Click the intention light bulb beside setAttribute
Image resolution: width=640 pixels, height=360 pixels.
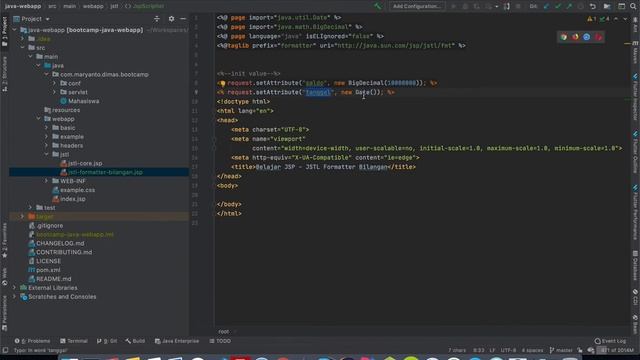(223, 83)
